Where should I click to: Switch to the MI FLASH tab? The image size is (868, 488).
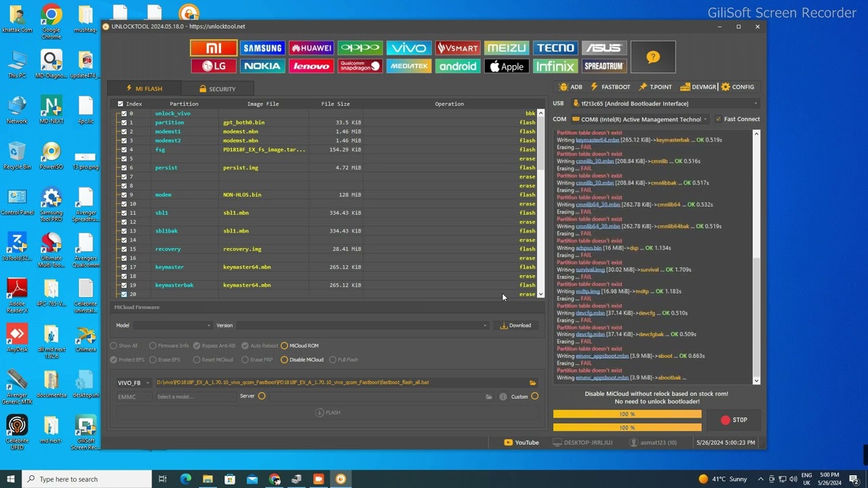click(x=144, y=89)
